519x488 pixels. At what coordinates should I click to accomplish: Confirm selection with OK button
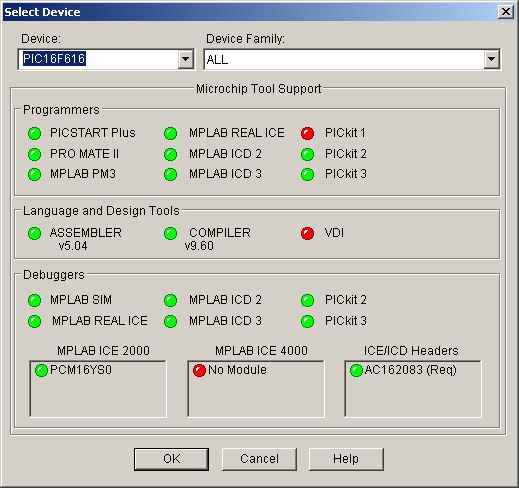click(171, 459)
